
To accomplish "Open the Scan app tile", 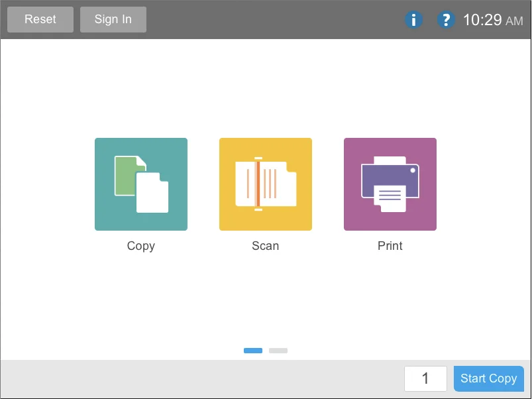I will click(x=265, y=184).
